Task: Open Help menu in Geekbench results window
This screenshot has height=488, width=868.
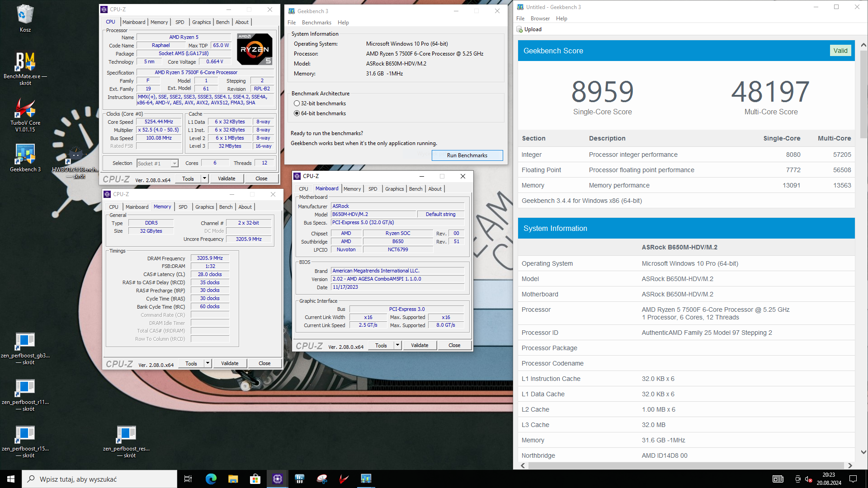Action: pyautogui.click(x=561, y=19)
